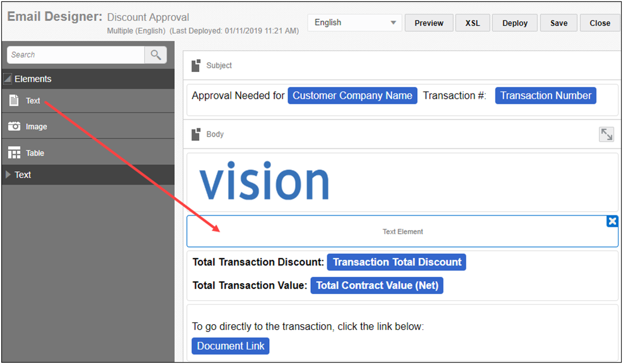
Task: Select the Table element icon
Action: [x=14, y=152]
